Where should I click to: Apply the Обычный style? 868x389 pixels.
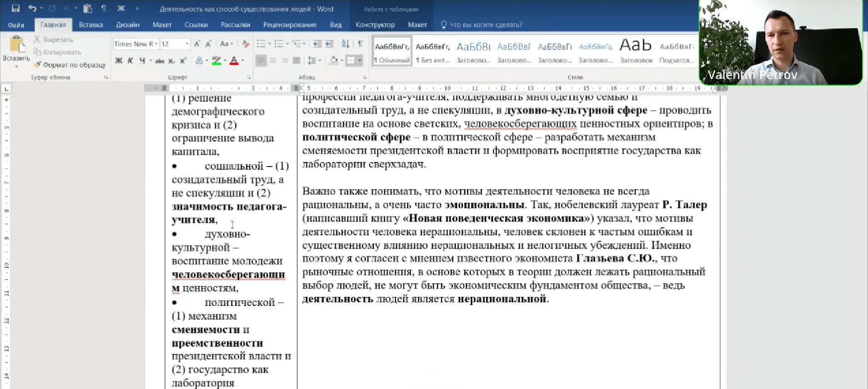tap(392, 52)
